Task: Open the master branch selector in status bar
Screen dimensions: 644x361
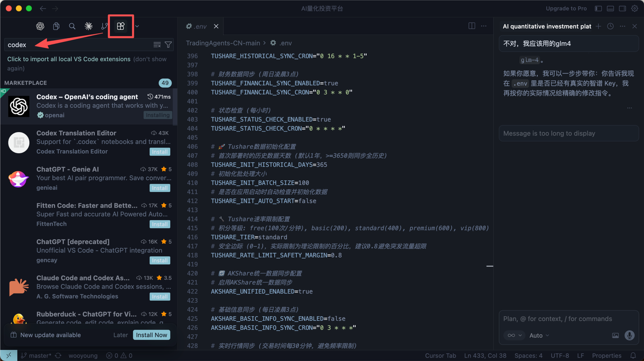Action: (36, 355)
